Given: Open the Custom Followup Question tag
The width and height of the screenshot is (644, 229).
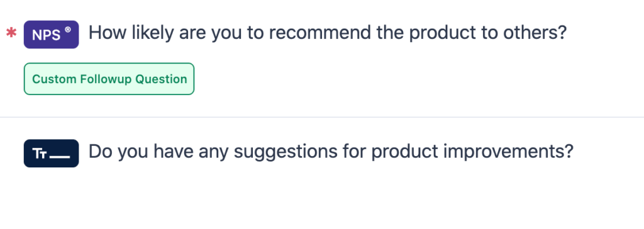Looking at the screenshot, I should tap(109, 79).
